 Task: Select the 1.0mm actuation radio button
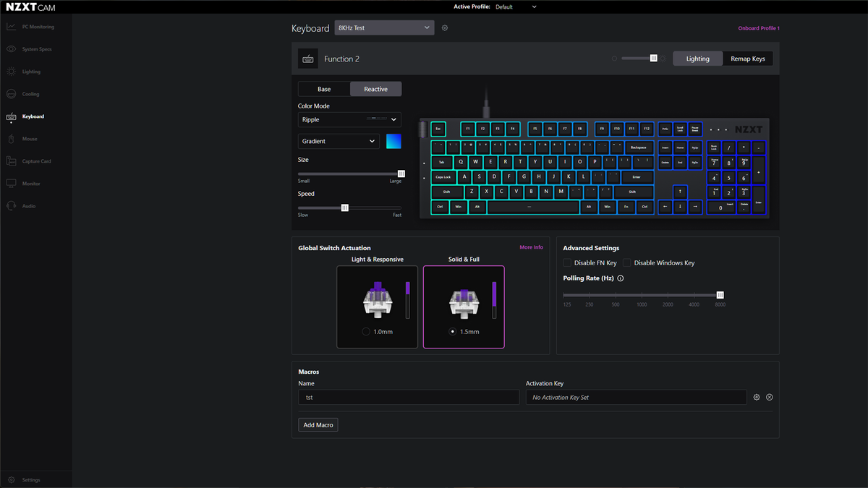366,332
